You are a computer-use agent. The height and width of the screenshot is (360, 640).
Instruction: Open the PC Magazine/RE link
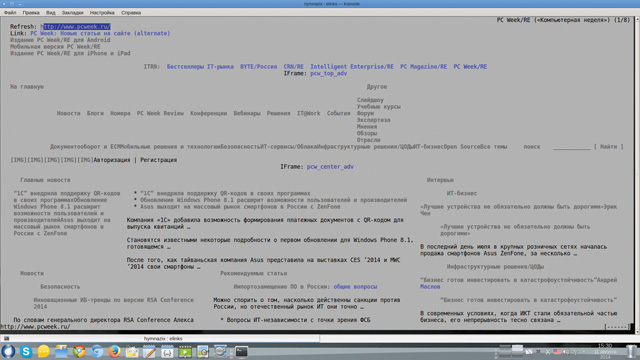coord(423,67)
